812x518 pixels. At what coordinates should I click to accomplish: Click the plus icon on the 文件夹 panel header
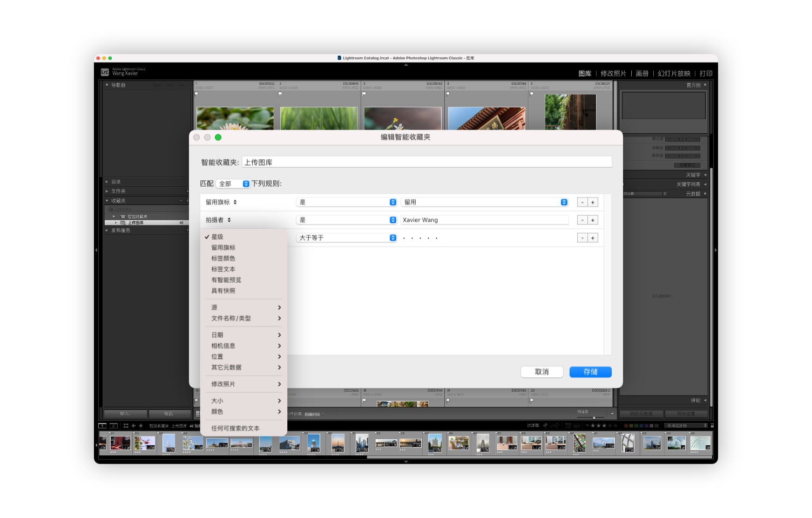[187, 191]
